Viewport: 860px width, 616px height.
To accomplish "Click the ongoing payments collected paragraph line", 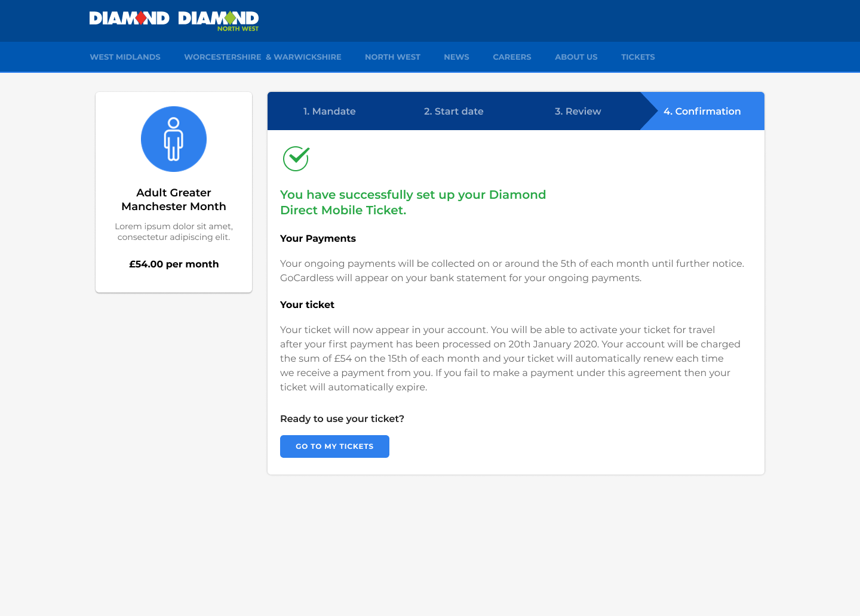I will tap(512, 263).
